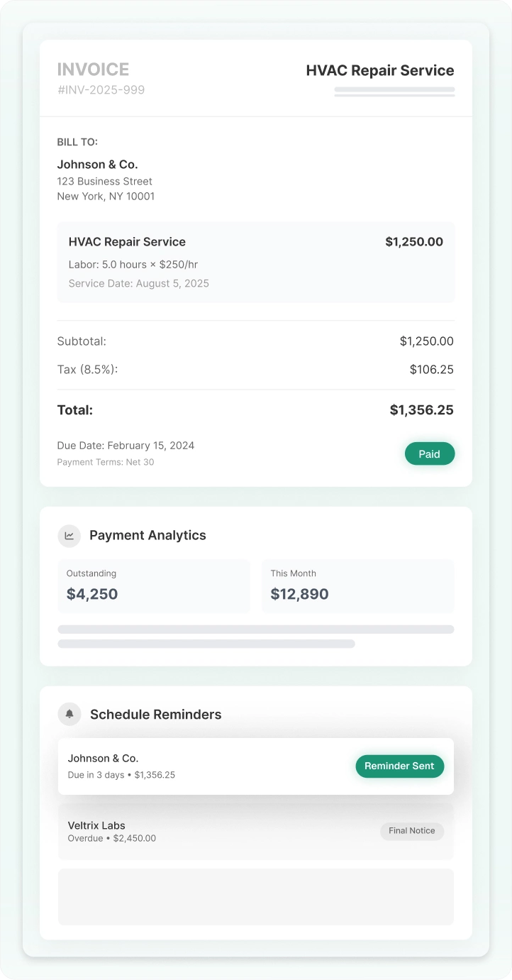This screenshot has height=980, width=512.
Task: Click the Payment Terms: Net 30 text
Action: [x=106, y=462]
